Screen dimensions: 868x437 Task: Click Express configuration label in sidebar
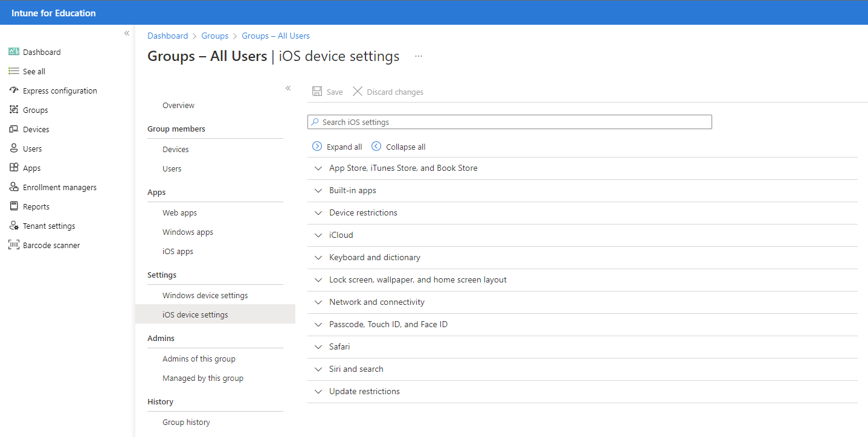click(60, 91)
